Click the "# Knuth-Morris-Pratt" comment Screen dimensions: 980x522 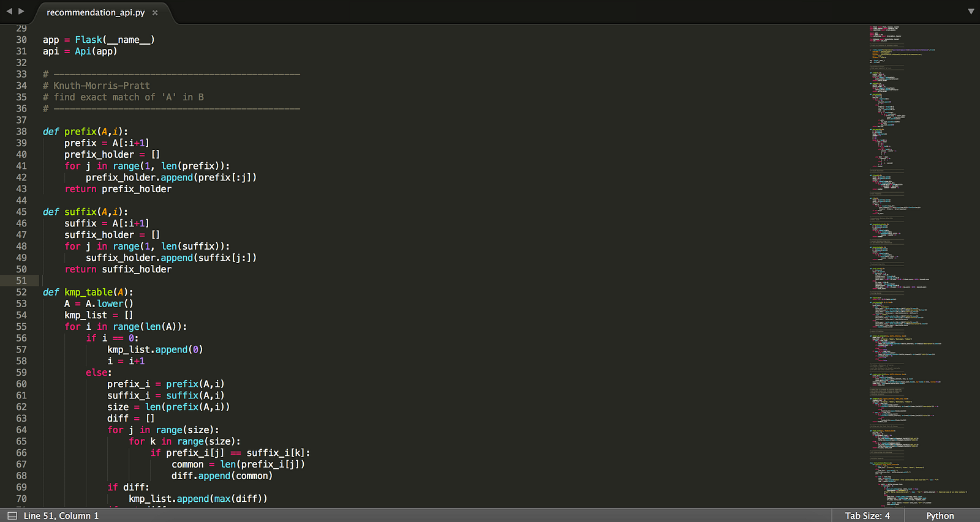coord(96,86)
